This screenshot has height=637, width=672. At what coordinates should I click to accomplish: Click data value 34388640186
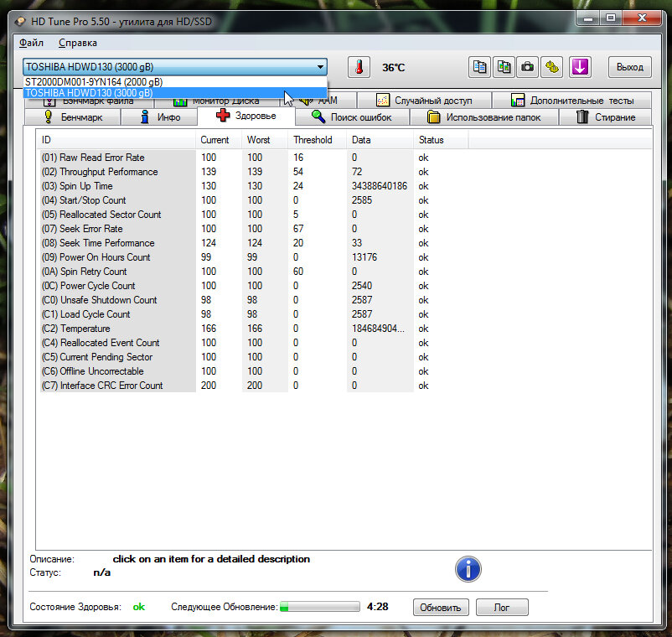(380, 186)
